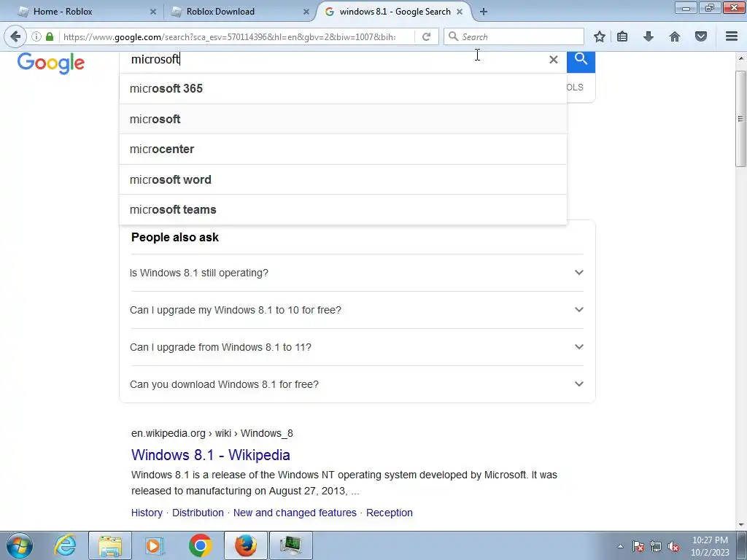Expand "Can I upgrade from Windows 8.1 to 11?"
Image resolution: width=747 pixels, height=560 pixels.
(357, 347)
